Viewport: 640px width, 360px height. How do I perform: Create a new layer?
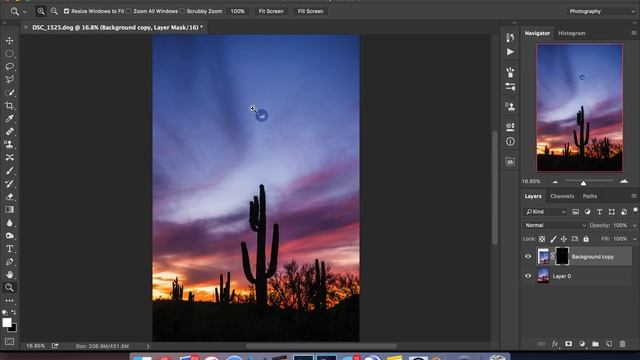coord(609,344)
